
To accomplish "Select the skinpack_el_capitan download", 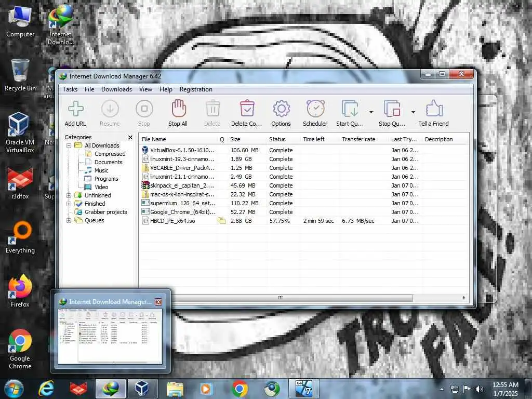I will coord(303,185).
